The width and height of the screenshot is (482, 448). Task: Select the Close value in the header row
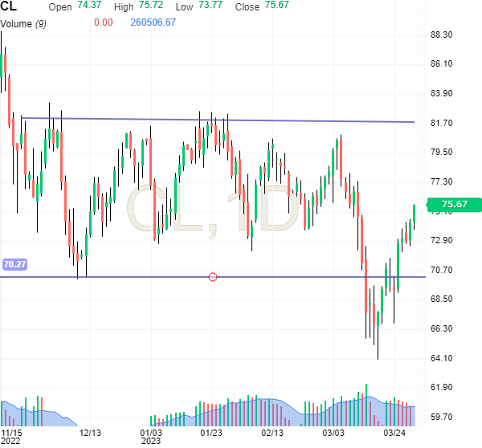(x=277, y=6)
